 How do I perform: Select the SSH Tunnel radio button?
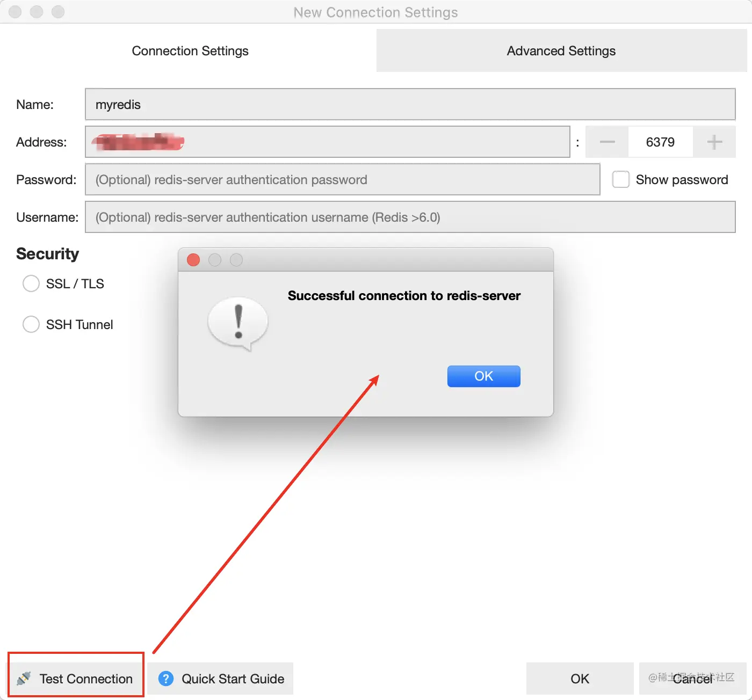(31, 324)
